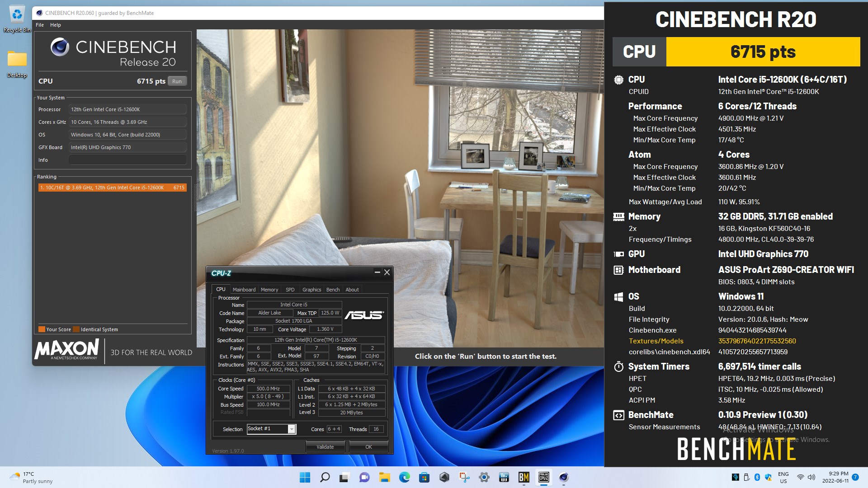
Task: Open the Windows Start menu
Action: 305,477
